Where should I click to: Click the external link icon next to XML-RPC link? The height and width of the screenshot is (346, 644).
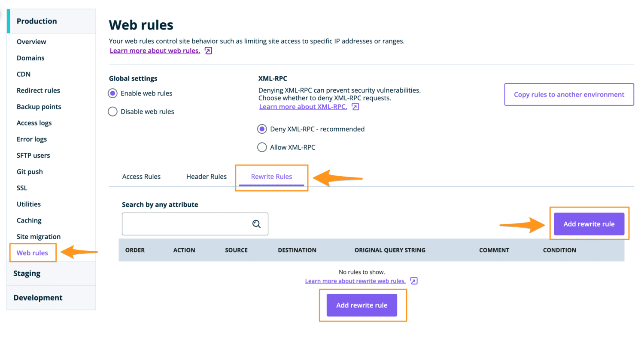pyautogui.click(x=355, y=107)
